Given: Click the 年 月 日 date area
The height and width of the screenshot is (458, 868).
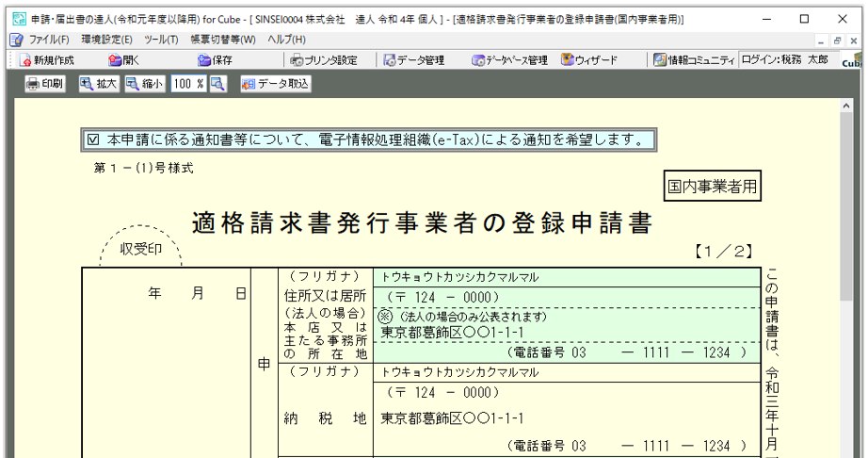Looking at the screenshot, I should 197,293.
